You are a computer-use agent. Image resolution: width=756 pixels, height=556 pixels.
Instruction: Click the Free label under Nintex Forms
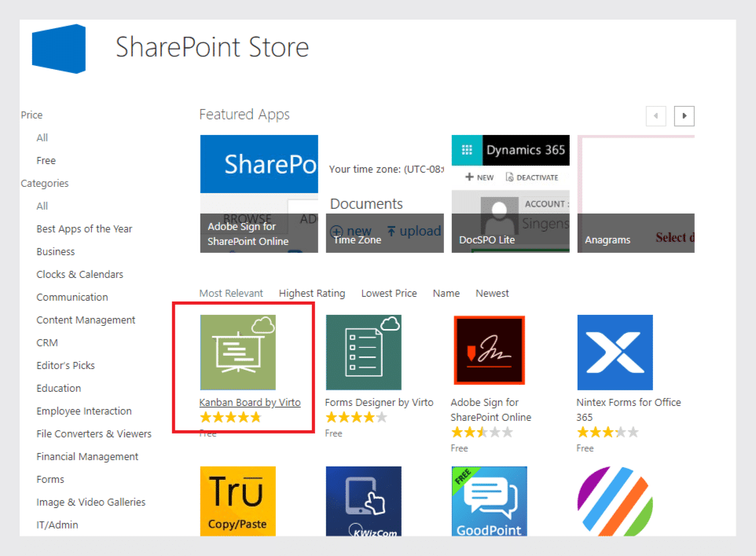coord(585,448)
